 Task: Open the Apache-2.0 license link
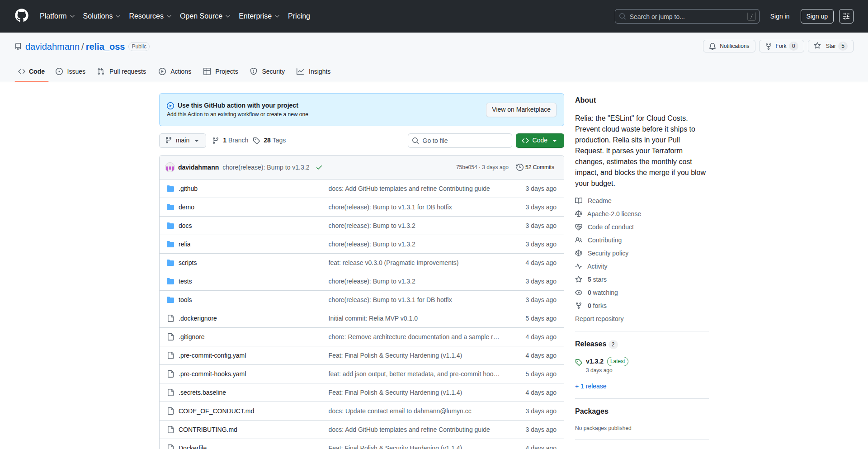(614, 214)
